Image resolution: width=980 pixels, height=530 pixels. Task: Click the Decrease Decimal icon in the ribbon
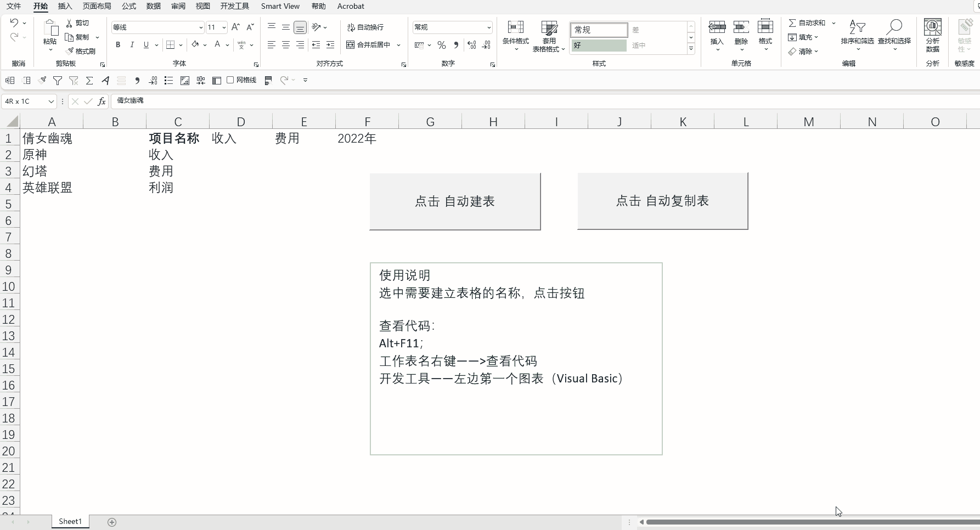tap(486, 45)
